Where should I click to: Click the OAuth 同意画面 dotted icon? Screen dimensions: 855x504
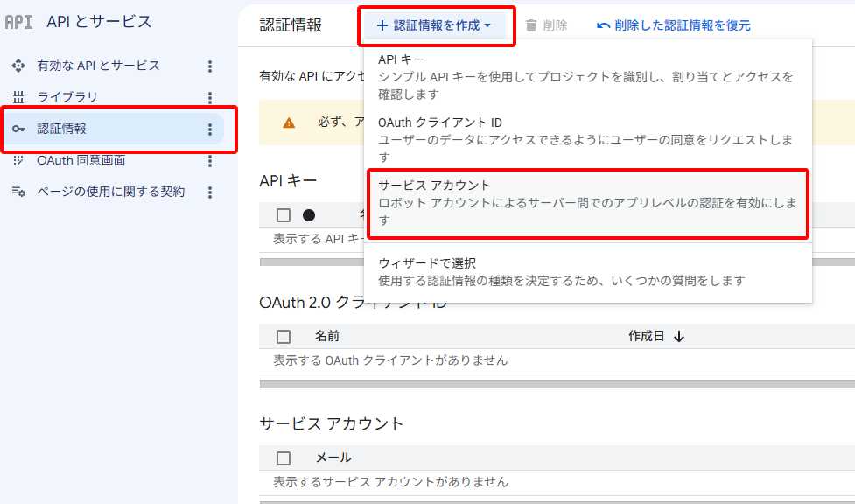pos(18,160)
